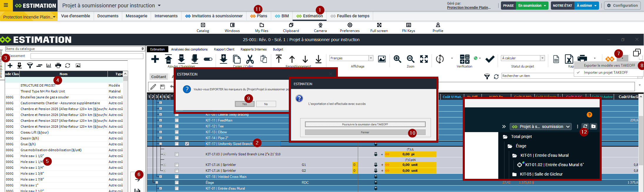Open the Français language dropdown

[371, 58]
